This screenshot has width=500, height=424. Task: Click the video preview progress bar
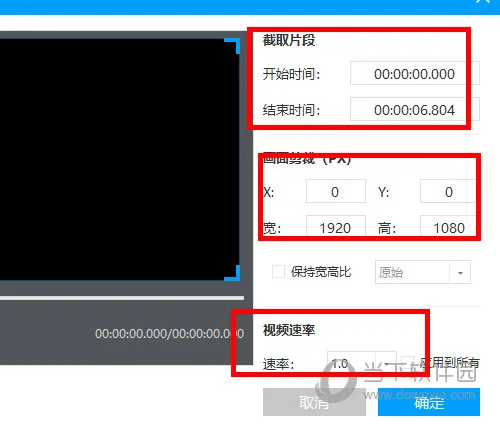122,298
